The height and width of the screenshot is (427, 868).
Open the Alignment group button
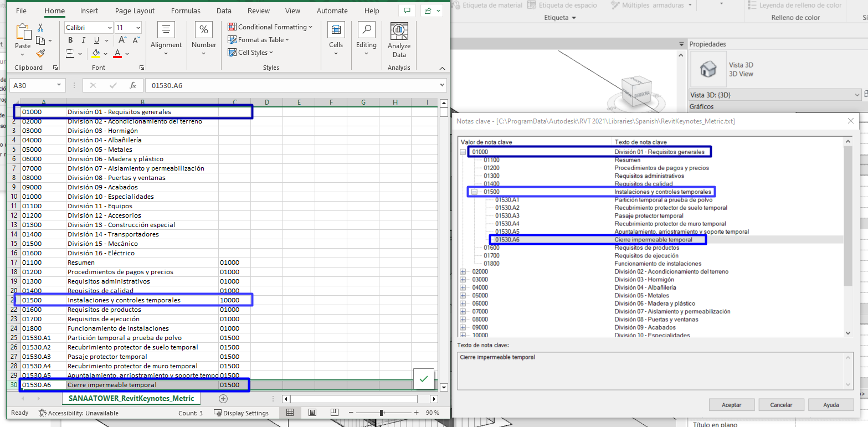pos(166,39)
